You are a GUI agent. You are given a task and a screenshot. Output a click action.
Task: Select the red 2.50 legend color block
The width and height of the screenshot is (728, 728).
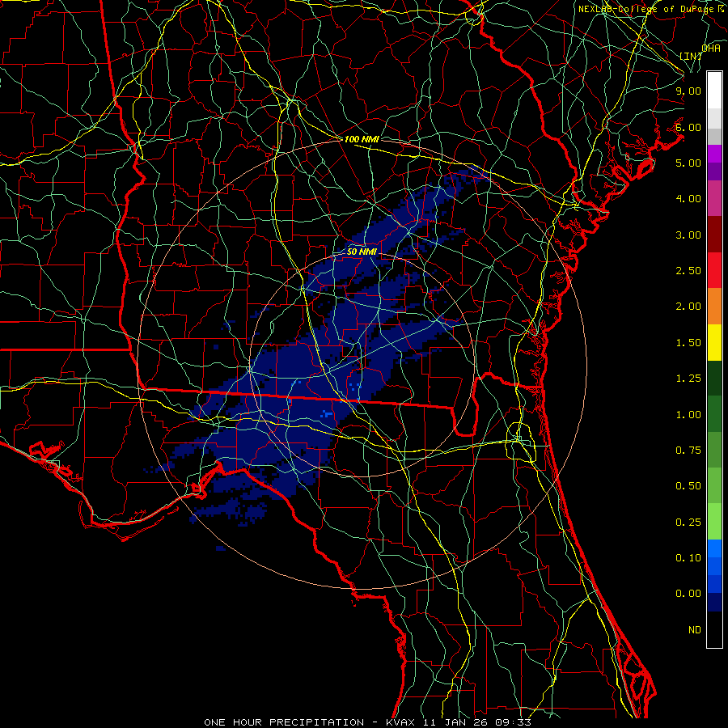(714, 270)
